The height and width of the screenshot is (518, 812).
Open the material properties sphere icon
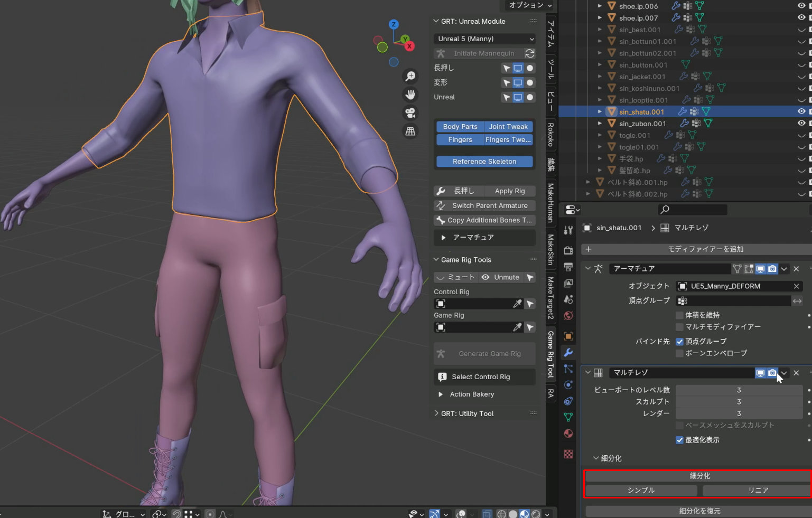click(x=568, y=434)
